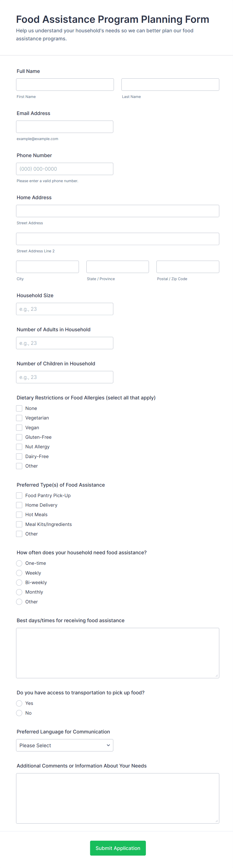Click the Email Address input

(x=65, y=127)
